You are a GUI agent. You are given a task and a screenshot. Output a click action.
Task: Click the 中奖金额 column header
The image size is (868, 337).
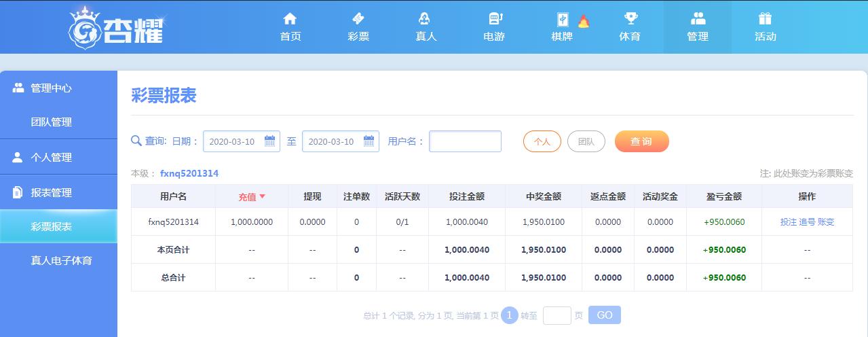click(x=544, y=196)
